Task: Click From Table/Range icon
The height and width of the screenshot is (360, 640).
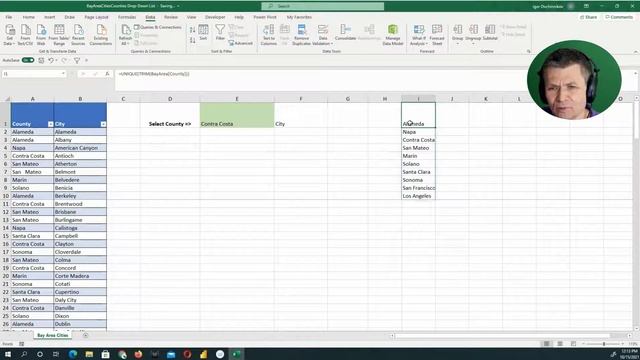Action: click(59, 35)
